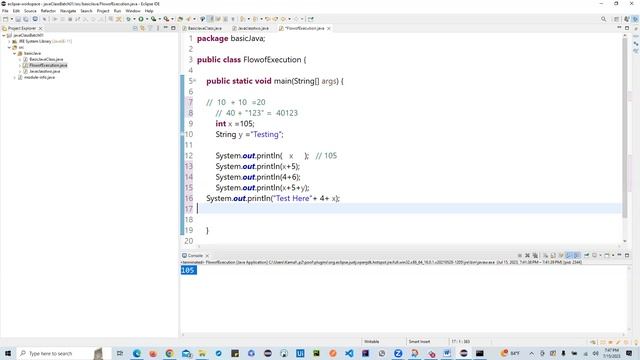Collapse the basicJava package node
Screen dimensions: 640x360
14,53
